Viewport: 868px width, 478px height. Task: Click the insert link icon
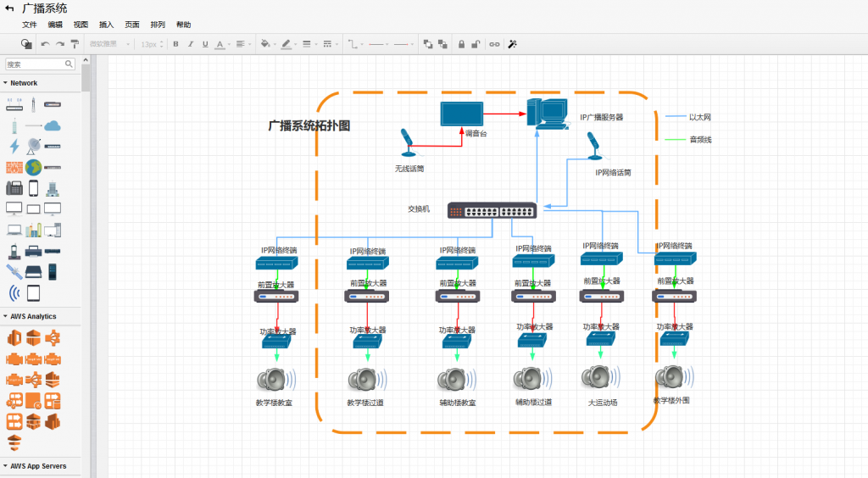(x=494, y=44)
